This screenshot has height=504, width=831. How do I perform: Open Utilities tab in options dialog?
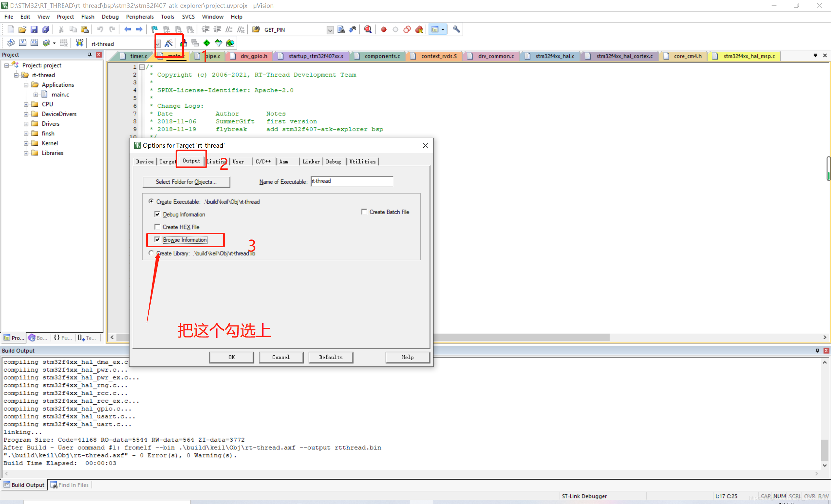click(362, 162)
